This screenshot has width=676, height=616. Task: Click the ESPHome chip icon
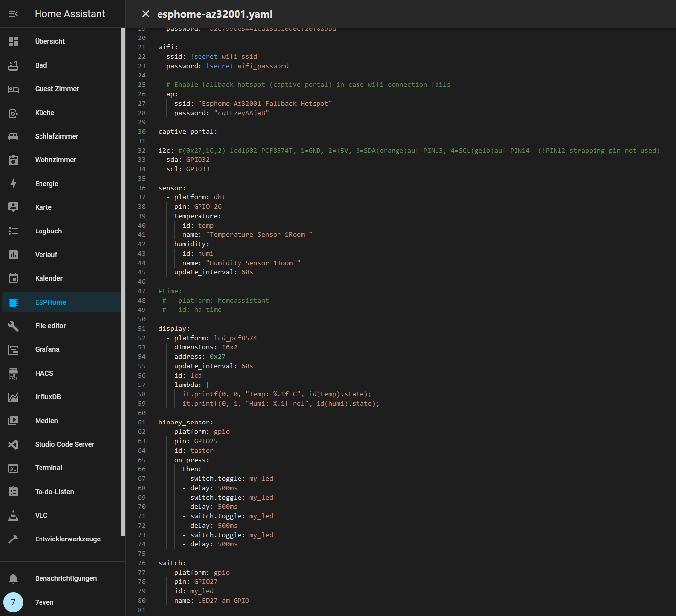(x=13, y=302)
